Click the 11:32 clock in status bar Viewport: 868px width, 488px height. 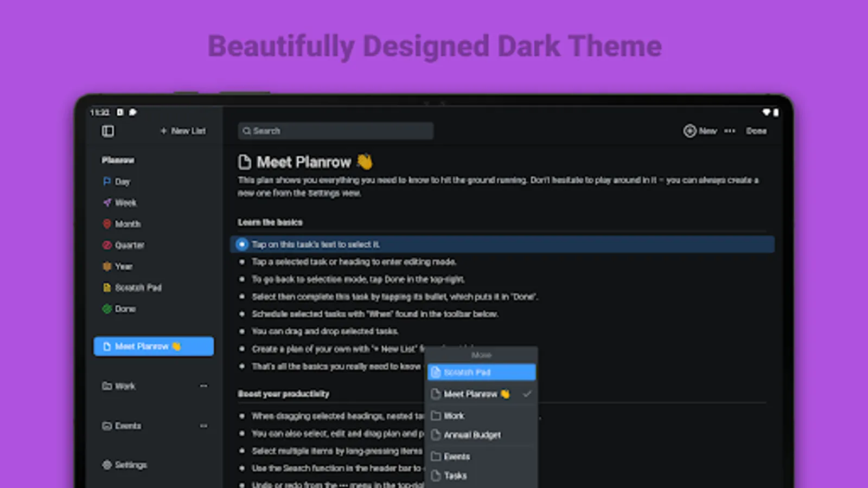[100, 112]
